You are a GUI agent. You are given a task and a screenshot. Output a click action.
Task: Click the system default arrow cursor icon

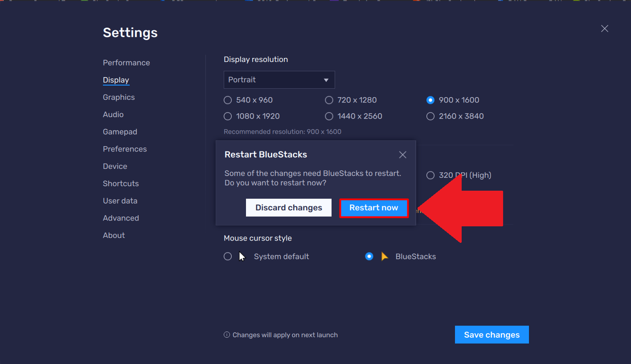242,257
